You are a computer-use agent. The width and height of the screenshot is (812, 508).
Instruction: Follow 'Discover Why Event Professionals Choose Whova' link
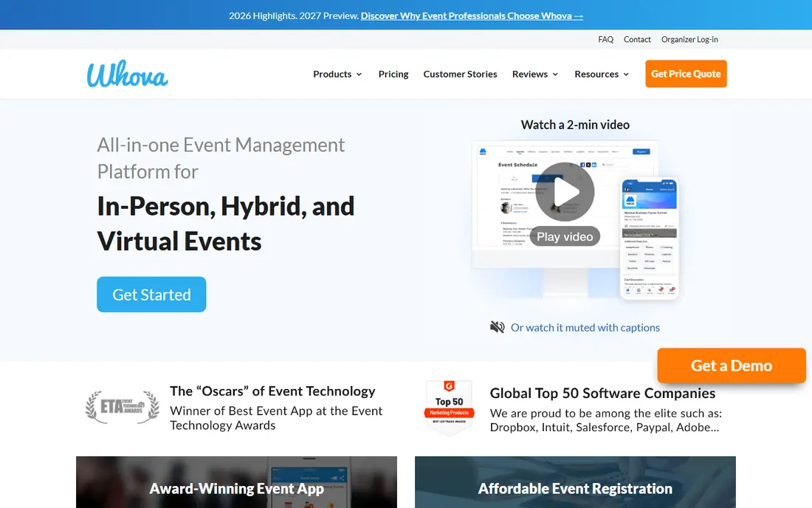point(472,16)
